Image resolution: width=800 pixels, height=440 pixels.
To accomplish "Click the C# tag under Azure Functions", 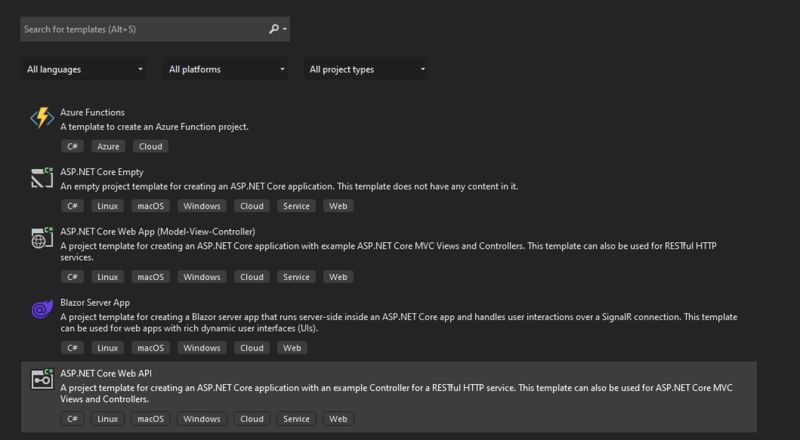I will coord(72,146).
